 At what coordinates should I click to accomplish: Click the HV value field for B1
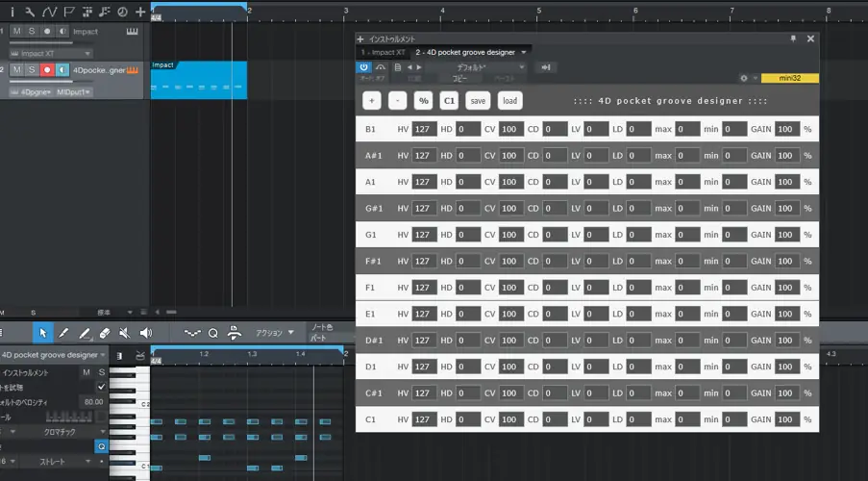tap(423, 129)
